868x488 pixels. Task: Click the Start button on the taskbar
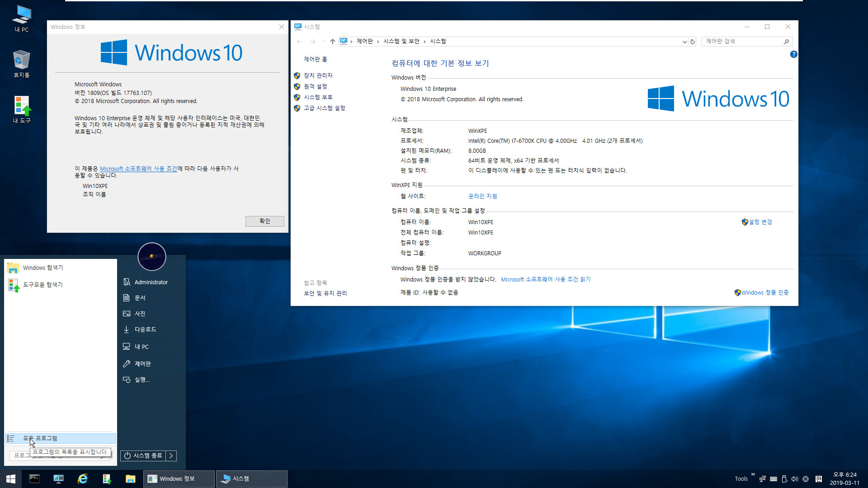[11, 479]
